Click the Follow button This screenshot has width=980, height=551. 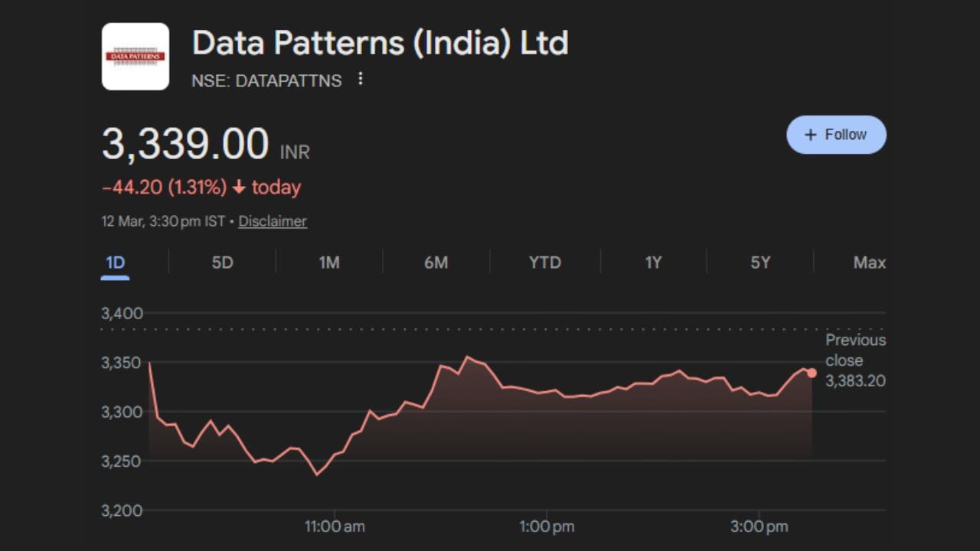836,135
